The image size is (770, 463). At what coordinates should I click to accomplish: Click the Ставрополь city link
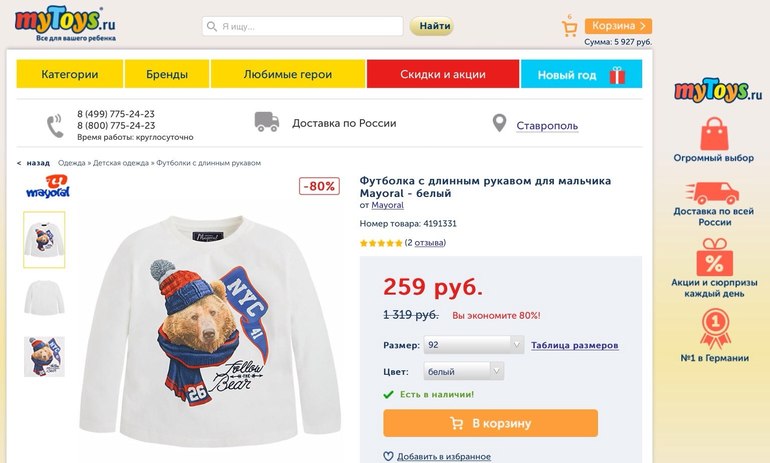coord(547,126)
